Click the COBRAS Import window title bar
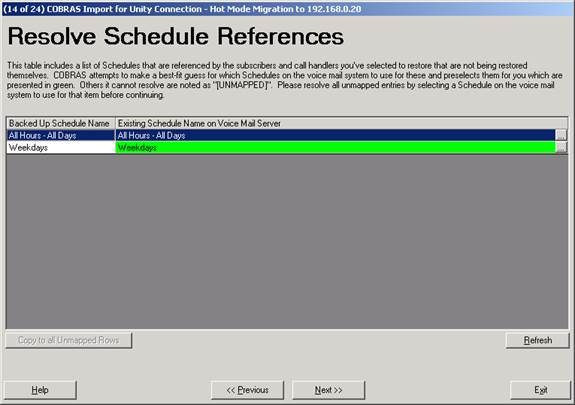The image size is (575, 405). pos(288,8)
